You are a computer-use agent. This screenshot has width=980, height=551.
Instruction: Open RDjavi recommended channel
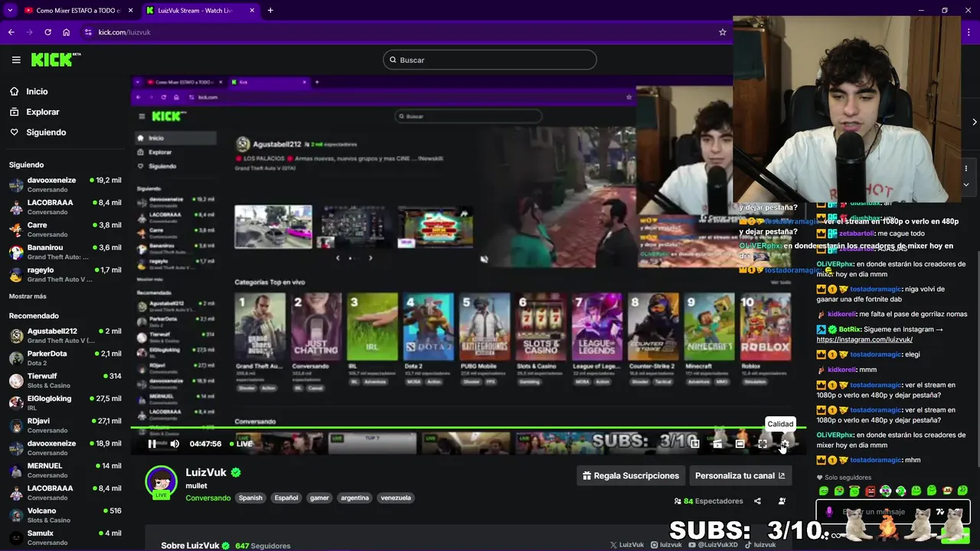tap(65, 425)
